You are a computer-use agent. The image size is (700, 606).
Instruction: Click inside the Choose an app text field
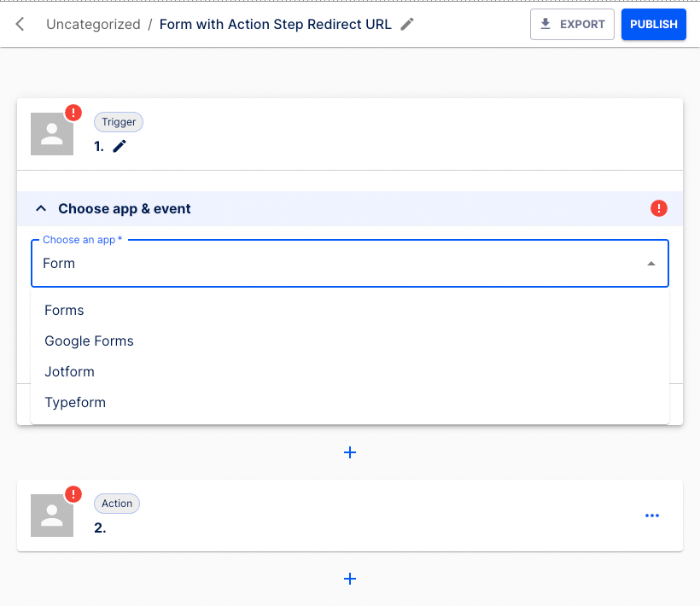point(256,263)
